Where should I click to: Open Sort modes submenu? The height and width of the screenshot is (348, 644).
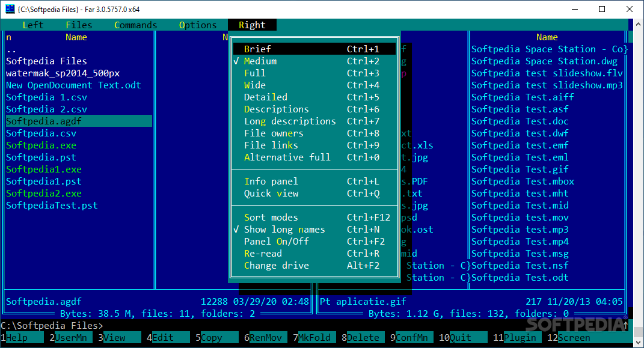click(x=314, y=218)
